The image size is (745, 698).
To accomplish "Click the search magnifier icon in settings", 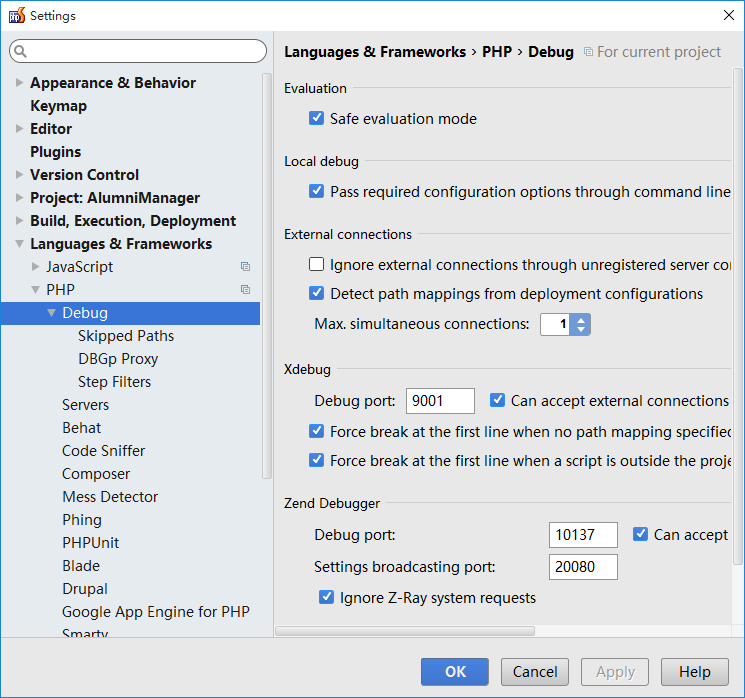I will 20,51.
